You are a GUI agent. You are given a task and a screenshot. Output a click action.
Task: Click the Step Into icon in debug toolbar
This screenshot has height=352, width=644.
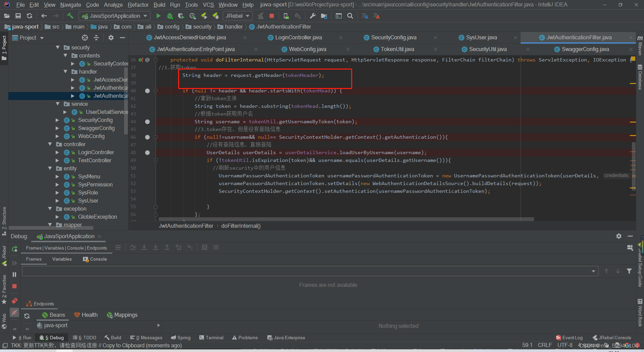pos(144,248)
